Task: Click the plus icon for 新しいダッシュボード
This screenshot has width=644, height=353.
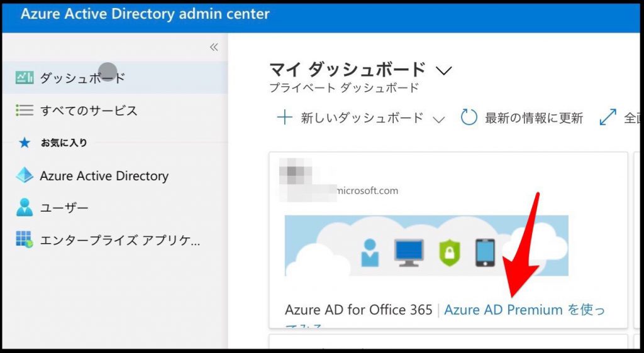Action: (285, 117)
